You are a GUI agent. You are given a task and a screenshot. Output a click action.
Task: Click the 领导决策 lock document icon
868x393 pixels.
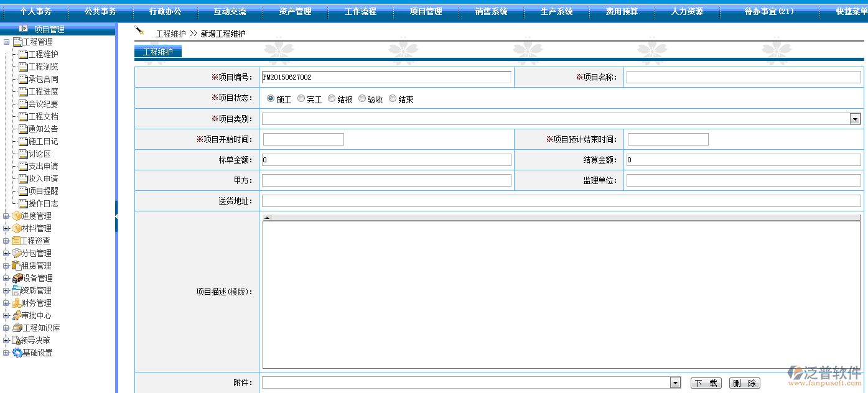click(x=16, y=340)
